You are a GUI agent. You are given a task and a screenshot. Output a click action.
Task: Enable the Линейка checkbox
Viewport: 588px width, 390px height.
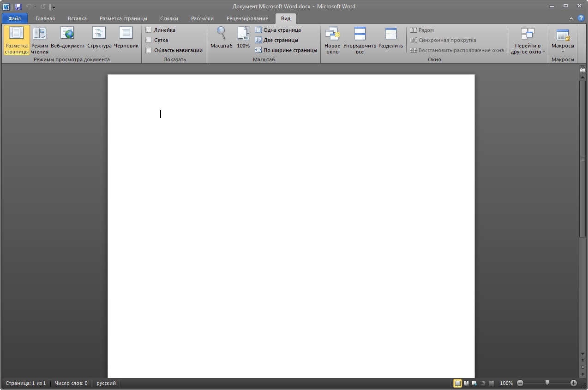149,30
